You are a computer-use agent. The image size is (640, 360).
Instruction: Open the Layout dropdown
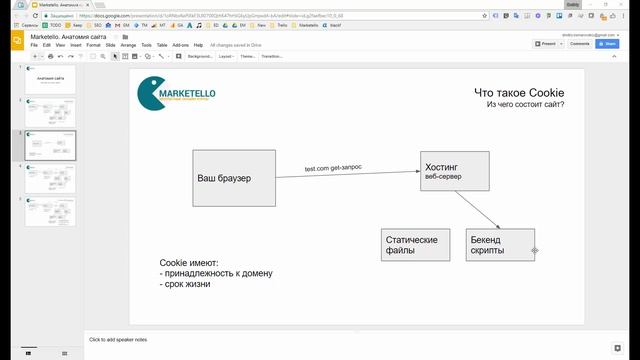226,56
